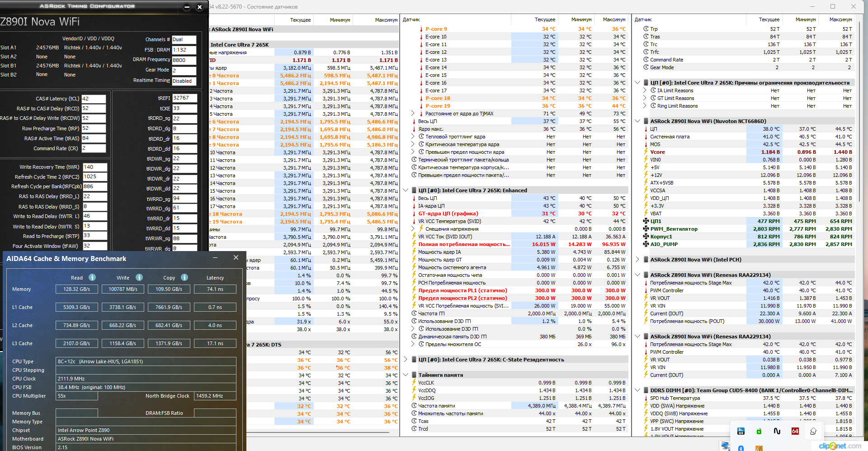Click the green padlock tray icon
Viewport: 868px width, 451px height.
(x=759, y=431)
